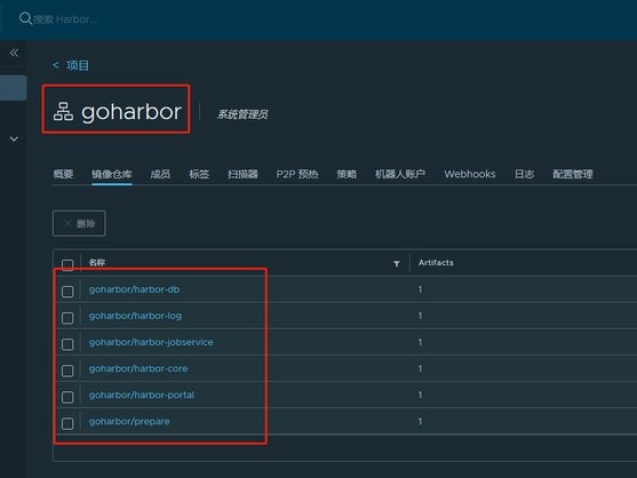Select the goharbor/harbor-log row checkbox
Viewport: 637px width, 478px height.
click(67, 318)
